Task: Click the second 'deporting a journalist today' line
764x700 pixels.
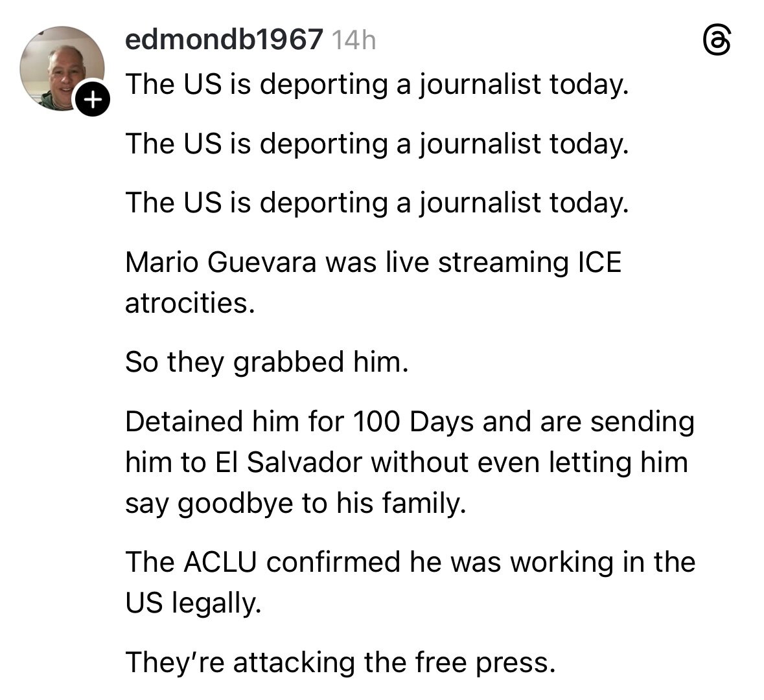Action: pyautogui.click(x=376, y=143)
